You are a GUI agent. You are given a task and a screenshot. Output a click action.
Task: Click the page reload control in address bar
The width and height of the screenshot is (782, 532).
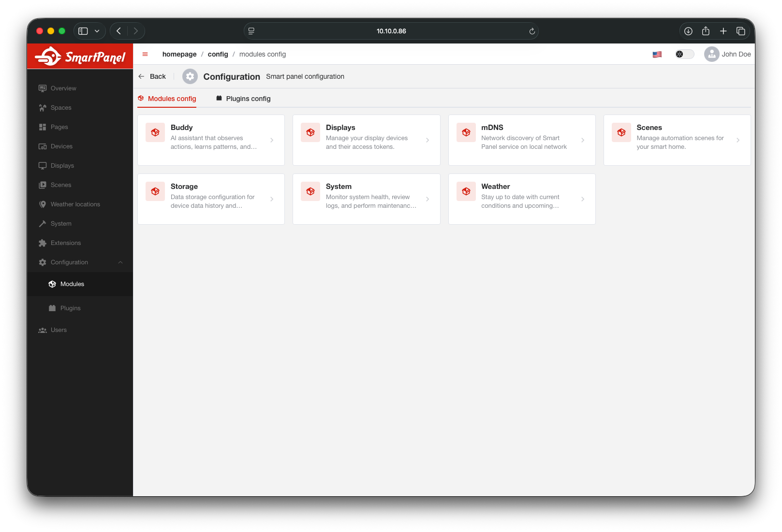[531, 30]
